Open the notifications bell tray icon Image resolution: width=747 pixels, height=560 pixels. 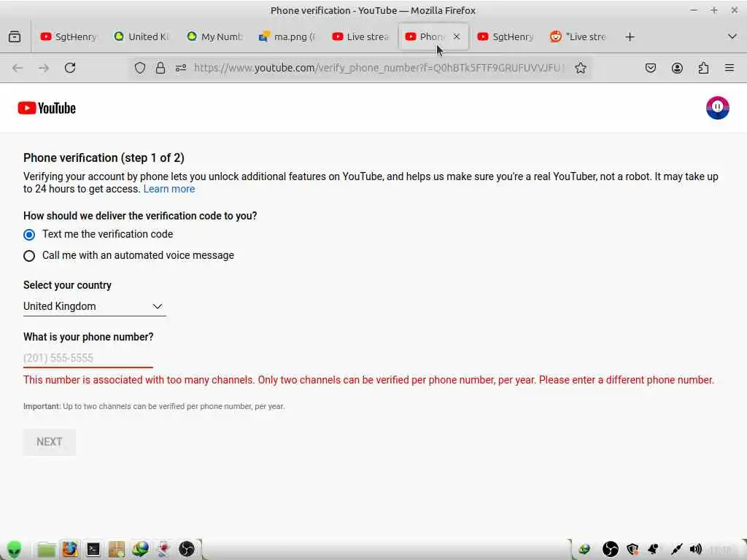pyautogui.click(x=654, y=550)
